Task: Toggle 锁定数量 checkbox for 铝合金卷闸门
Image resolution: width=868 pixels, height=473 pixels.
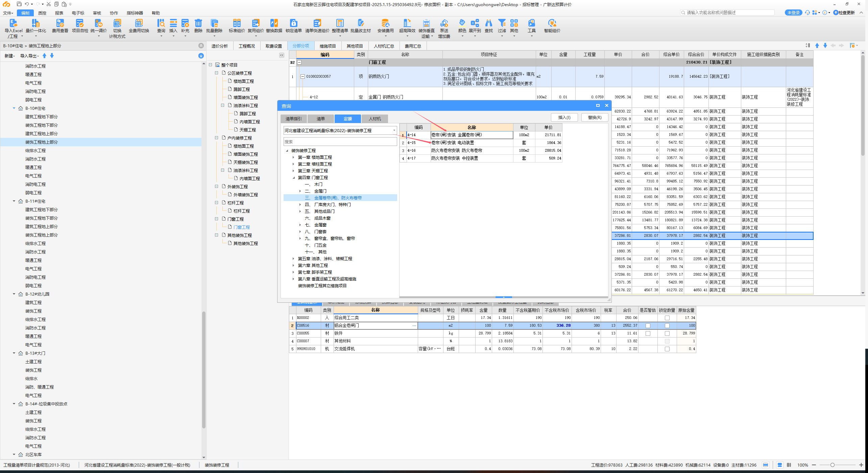Action: [667, 326]
